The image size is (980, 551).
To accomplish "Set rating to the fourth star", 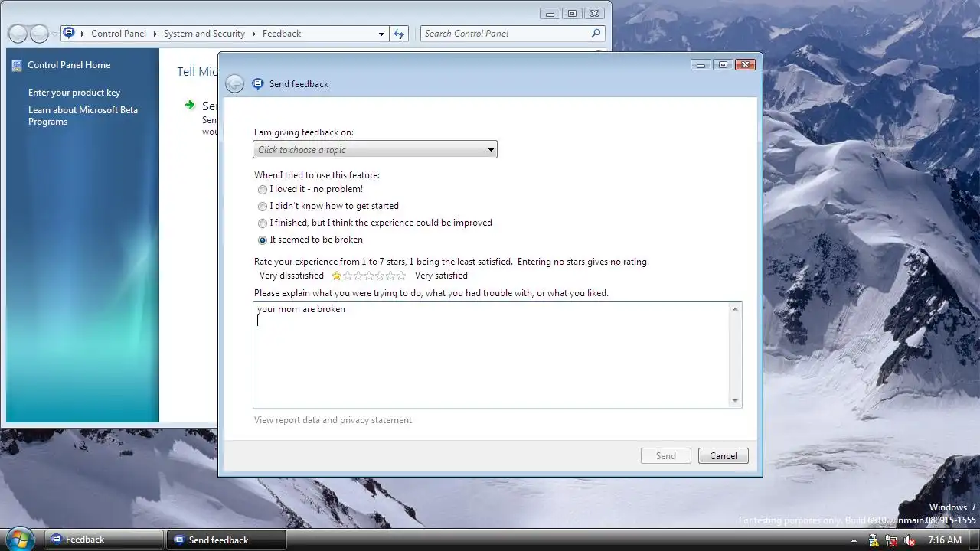I will point(369,275).
